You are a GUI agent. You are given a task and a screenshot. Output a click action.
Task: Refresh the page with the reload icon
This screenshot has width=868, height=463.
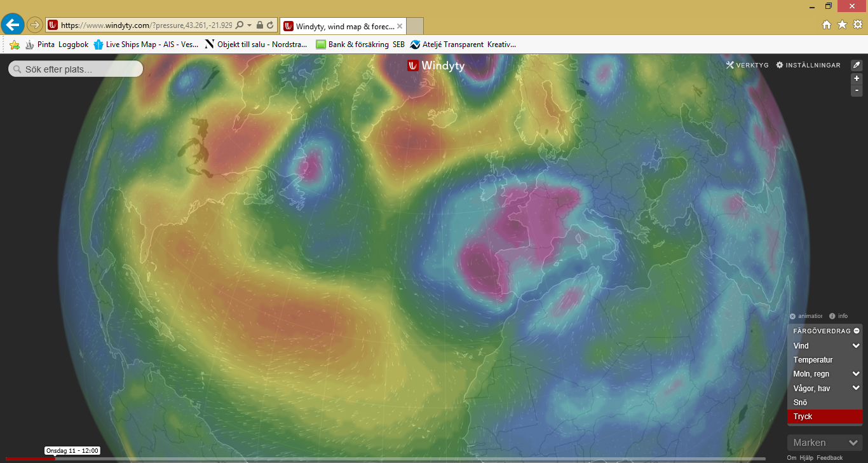271,25
